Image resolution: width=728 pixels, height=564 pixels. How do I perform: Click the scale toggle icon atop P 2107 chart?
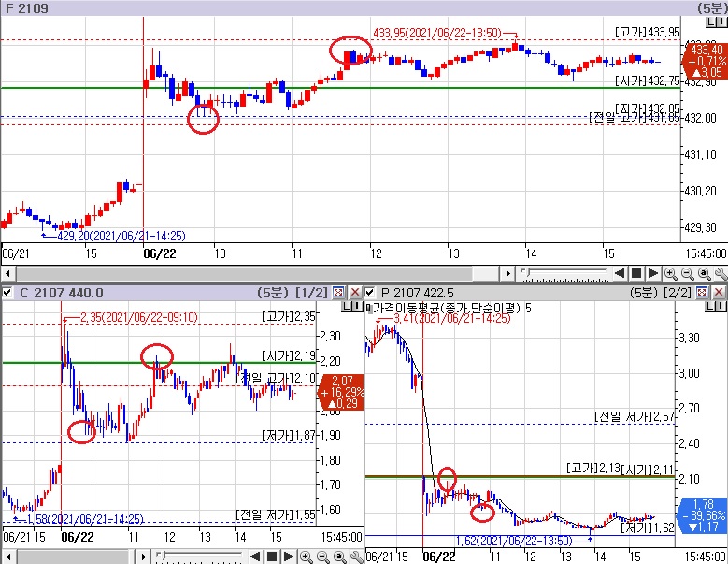pos(716,306)
